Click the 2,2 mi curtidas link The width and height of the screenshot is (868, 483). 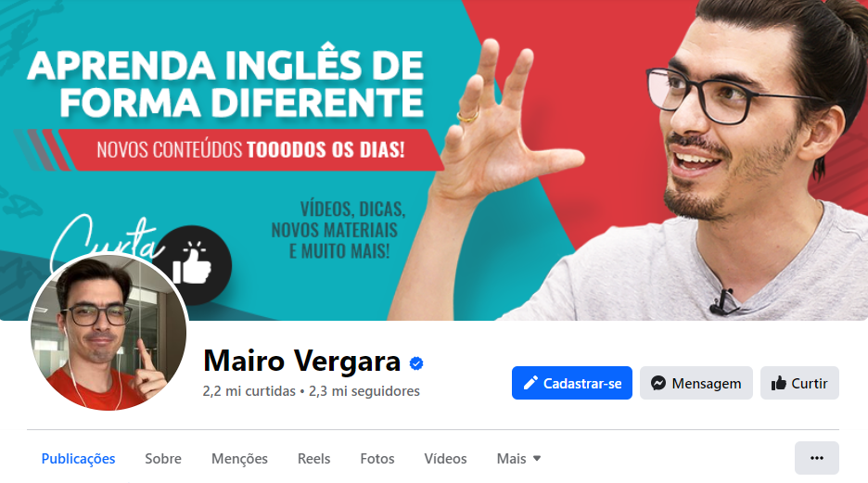click(x=249, y=391)
